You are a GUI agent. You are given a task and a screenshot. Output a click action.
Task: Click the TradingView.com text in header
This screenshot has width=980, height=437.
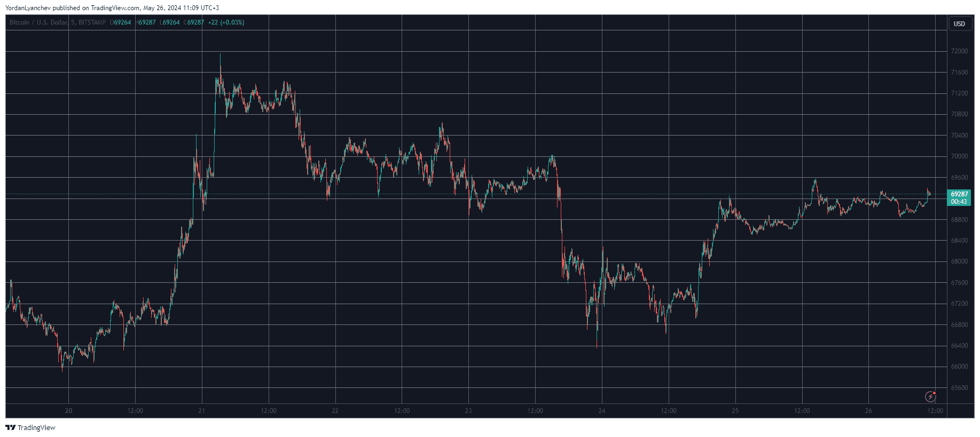pyautogui.click(x=115, y=8)
